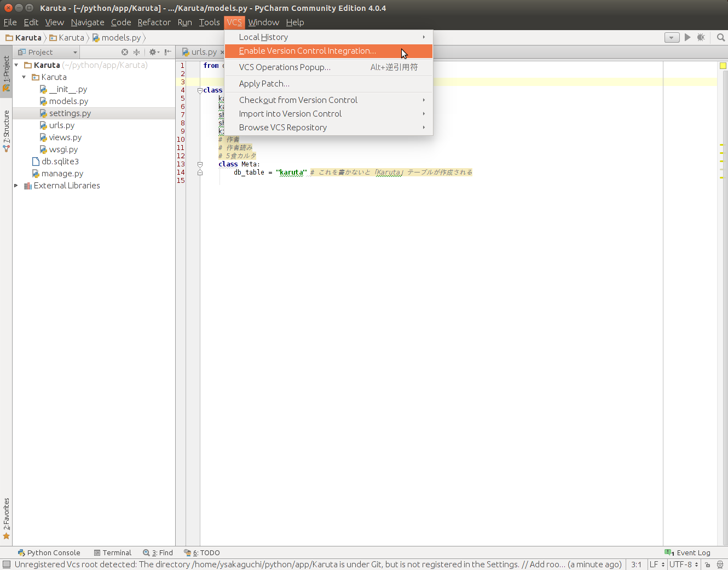Screen dimensions: 728x570
Task: Toggle the 7: Structure side tool tab
Action: click(6, 131)
